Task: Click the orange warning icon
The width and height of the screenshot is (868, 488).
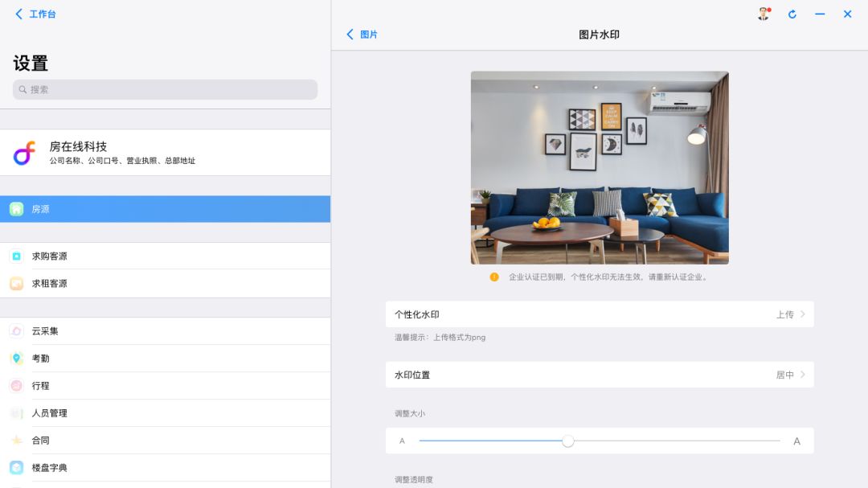Action: click(494, 277)
